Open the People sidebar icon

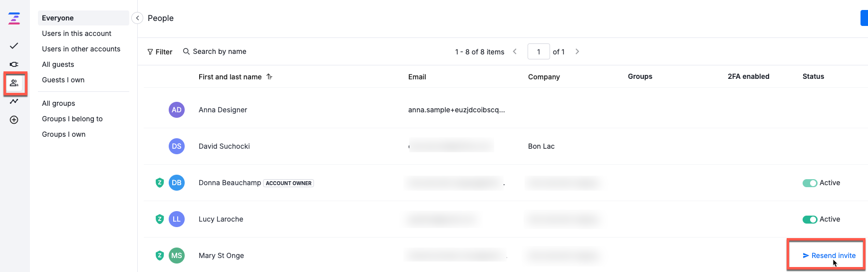(14, 83)
